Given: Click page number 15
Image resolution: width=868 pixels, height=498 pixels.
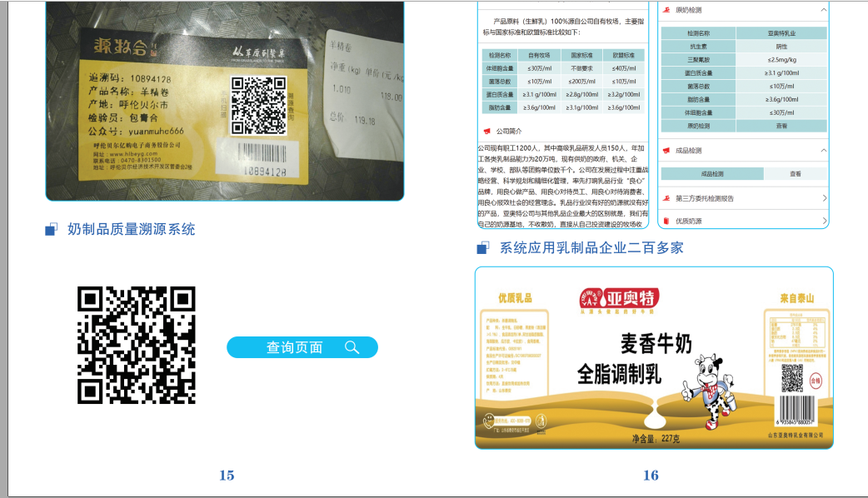Looking at the screenshot, I should click(227, 476).
